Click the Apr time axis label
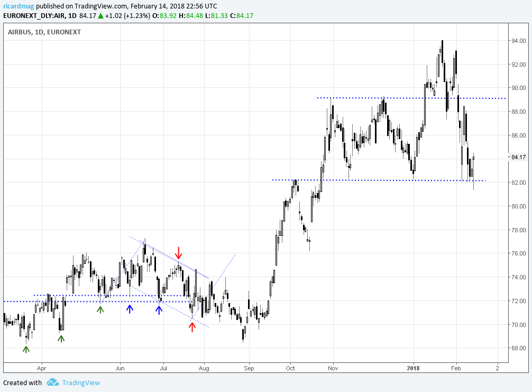 click(x=41, y=368)
